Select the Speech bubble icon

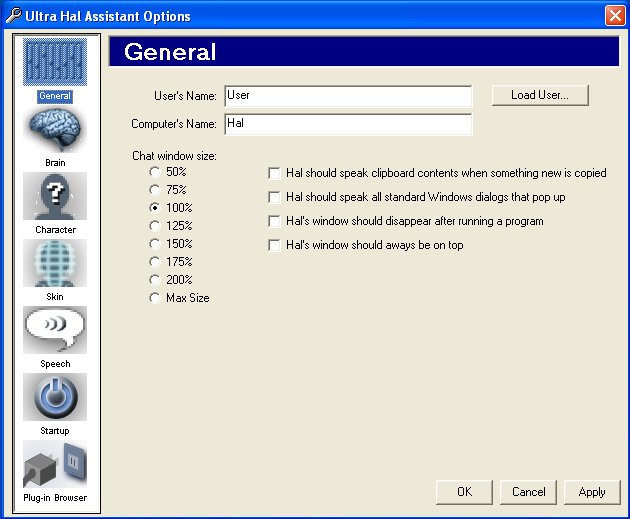tap(55, 330)
